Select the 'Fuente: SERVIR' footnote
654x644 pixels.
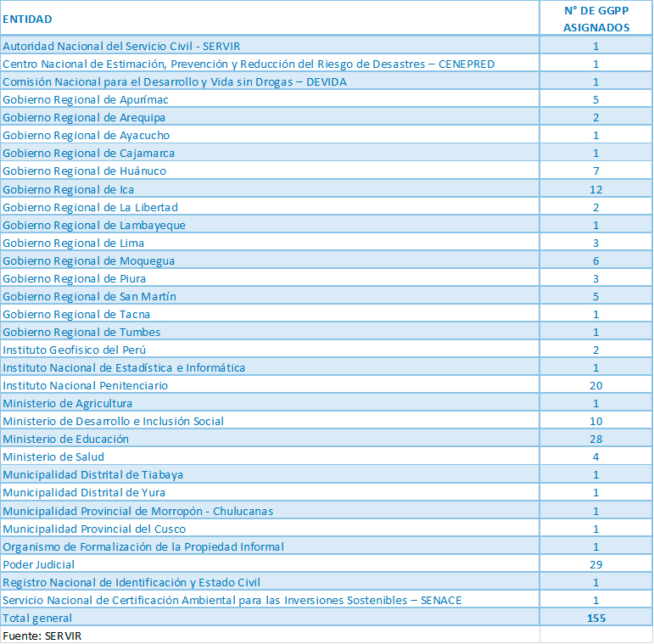tap(42, 636)
